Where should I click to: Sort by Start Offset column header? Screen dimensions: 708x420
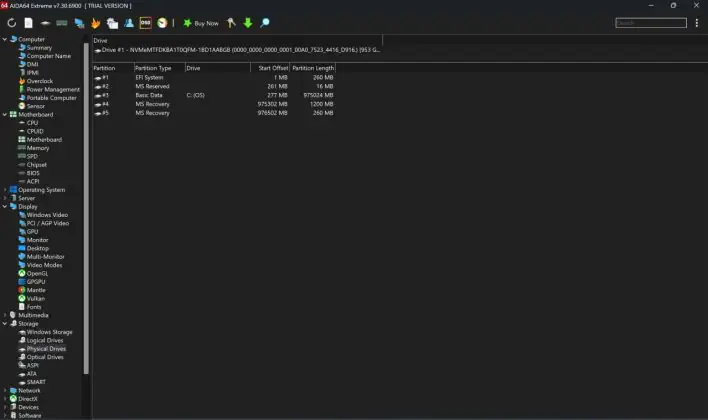(270, 68)
